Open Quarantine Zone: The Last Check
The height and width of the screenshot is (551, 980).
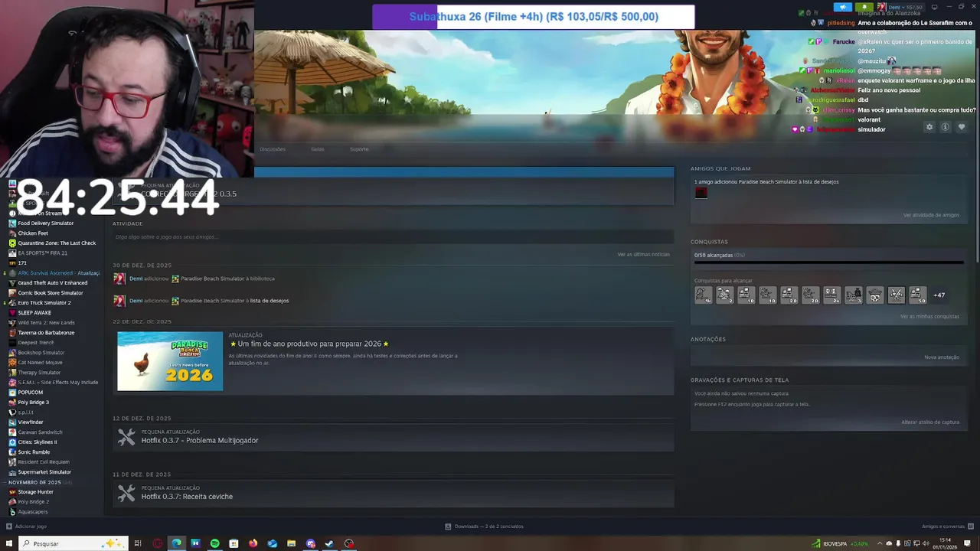point(57,243)
